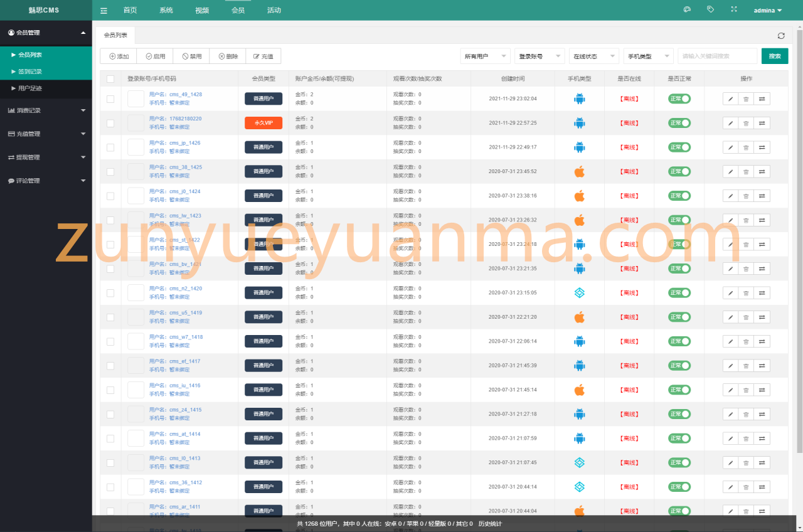Refresh the tab with the reload icon
Image resolution: width=803 pixels, height=532 pixels.
[781, 36]
